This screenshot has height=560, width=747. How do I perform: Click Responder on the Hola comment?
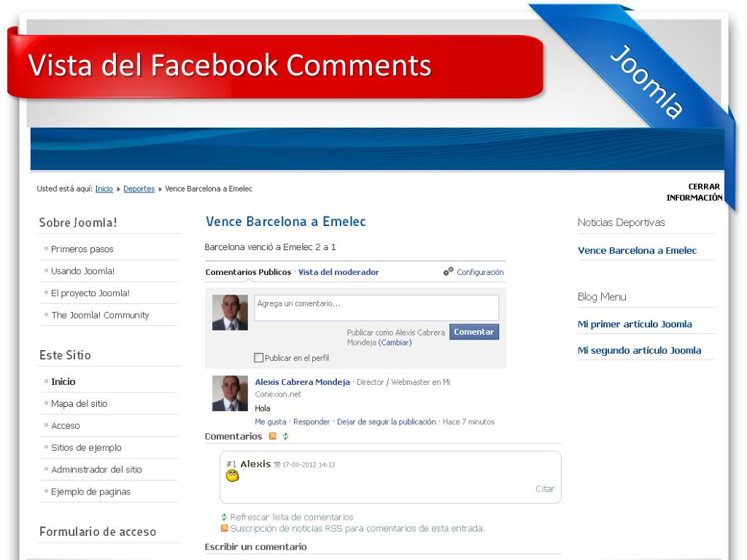311,422
